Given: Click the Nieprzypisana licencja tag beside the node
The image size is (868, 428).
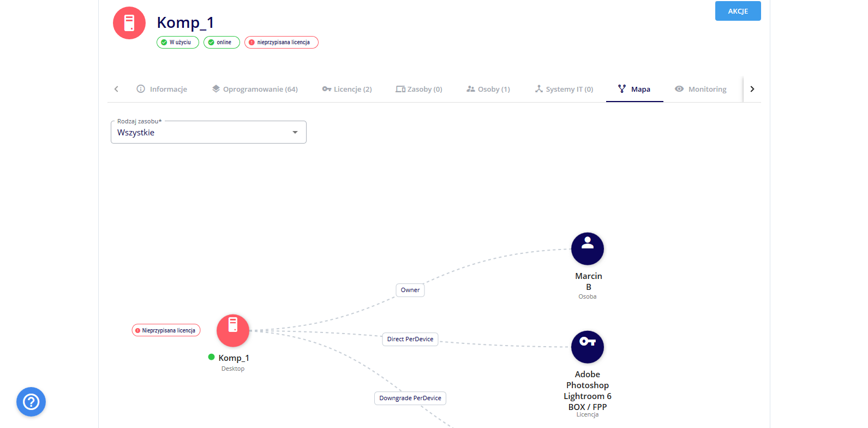Looking at the screenshot, I should 166,330.
